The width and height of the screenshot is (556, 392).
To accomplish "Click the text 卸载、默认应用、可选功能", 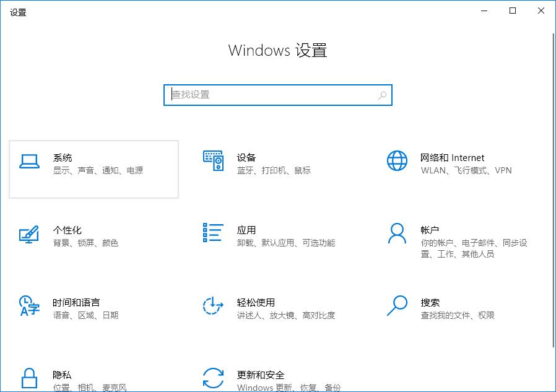I will (x=286, y=243).
